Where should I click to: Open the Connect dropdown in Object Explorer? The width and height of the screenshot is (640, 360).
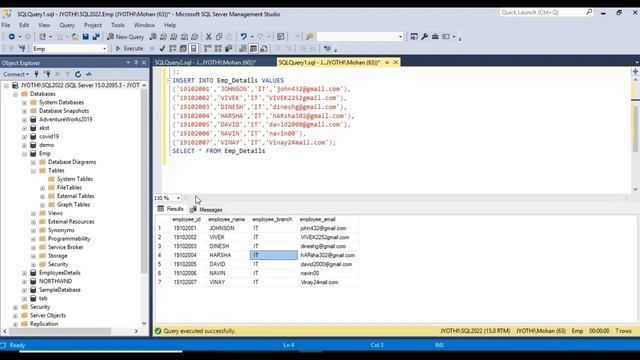pyautogui.click(x=16, y=74)
